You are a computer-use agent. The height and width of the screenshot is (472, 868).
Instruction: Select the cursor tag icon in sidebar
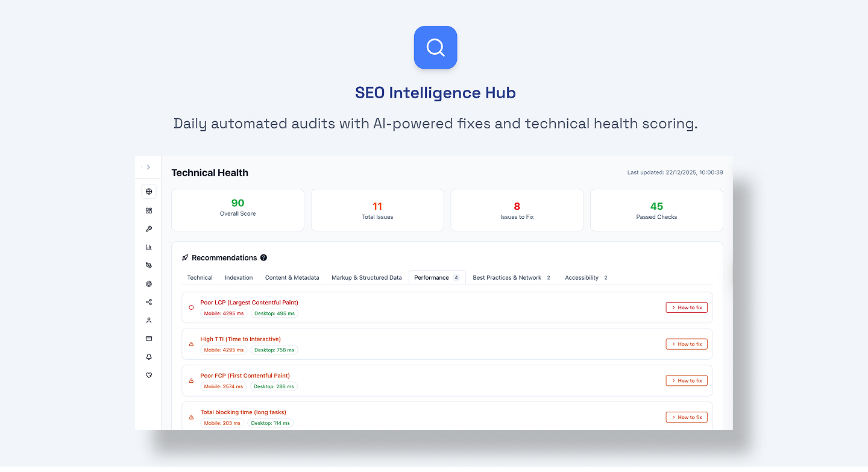point(148,265)
